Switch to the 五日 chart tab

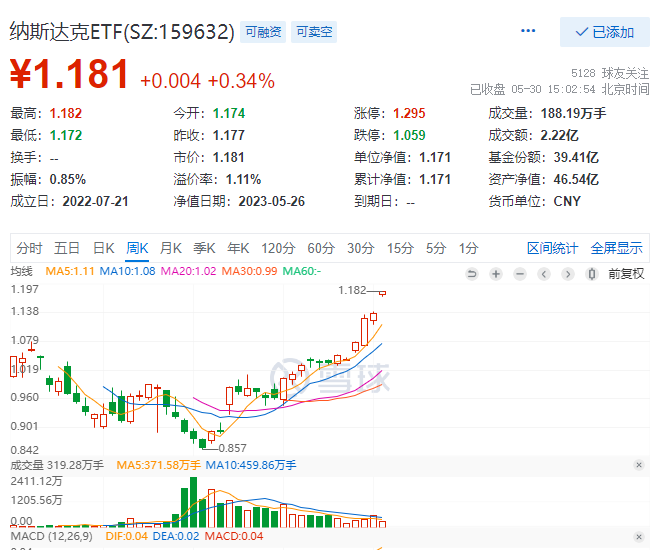(67, 248)
